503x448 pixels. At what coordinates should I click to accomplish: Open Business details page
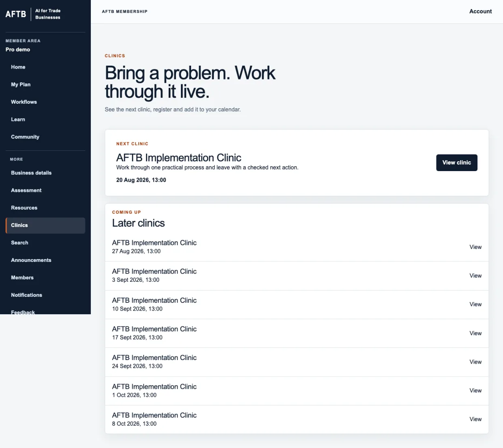[45, 173]
